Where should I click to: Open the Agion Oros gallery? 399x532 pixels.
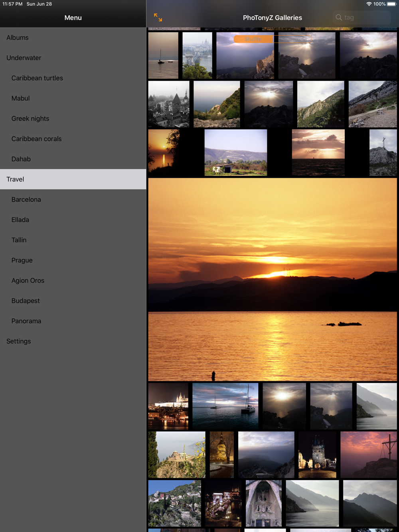pos(73,280)
